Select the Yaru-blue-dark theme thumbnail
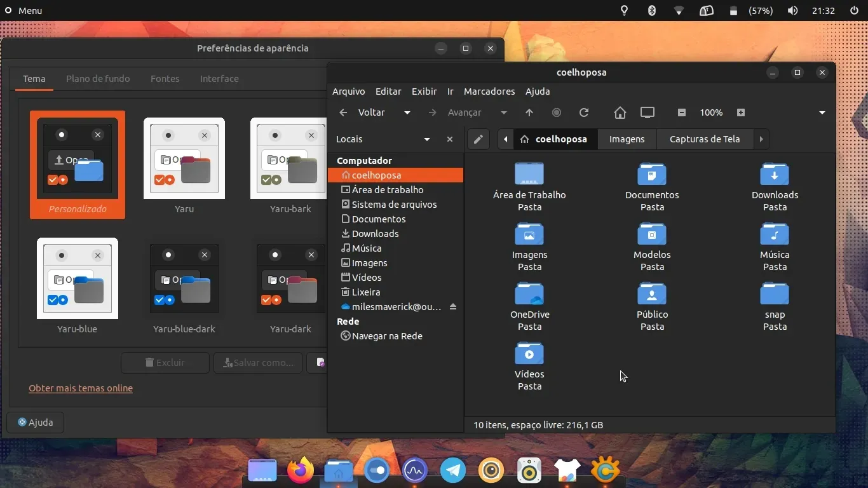This screenshot has height=488, width=868. [x=184, y=278]
